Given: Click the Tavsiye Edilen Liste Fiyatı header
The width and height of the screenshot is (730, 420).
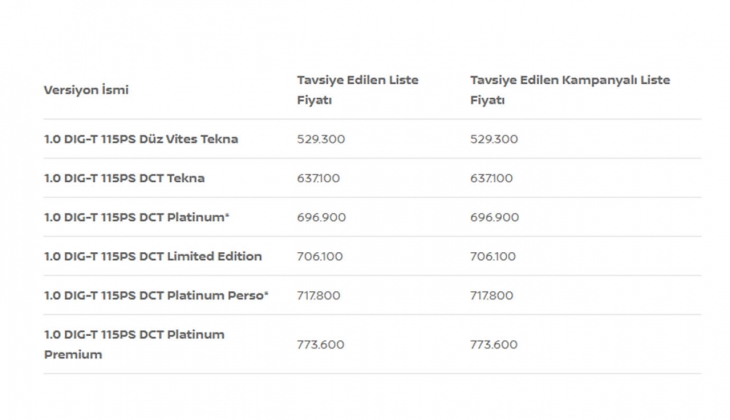Looking at the screenshot, I should (357, 90).
